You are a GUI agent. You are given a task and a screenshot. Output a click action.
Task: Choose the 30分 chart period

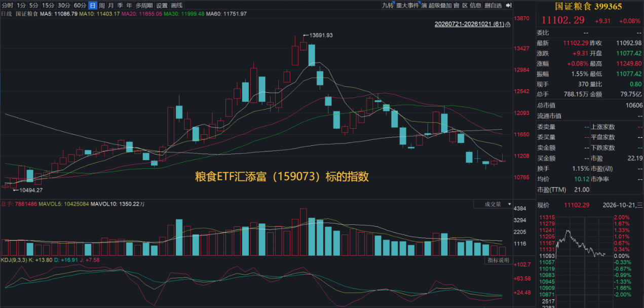[x=64, y=6]
